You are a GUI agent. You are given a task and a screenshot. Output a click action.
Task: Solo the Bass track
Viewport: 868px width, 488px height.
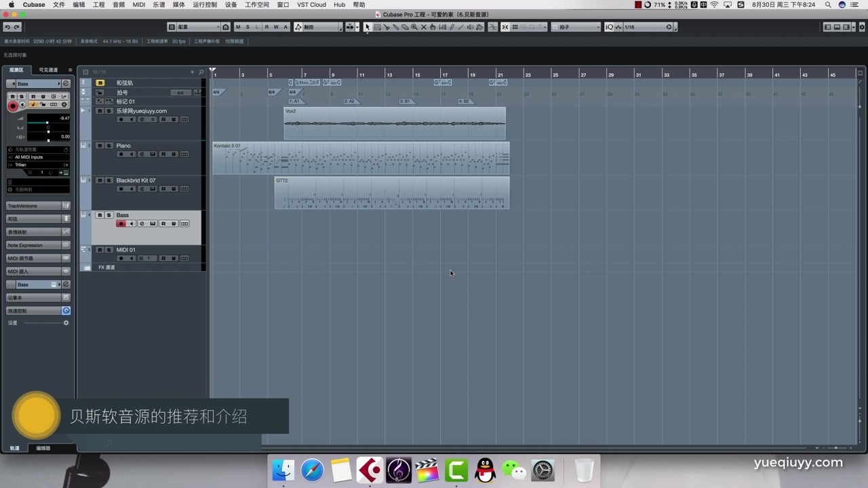108,215
